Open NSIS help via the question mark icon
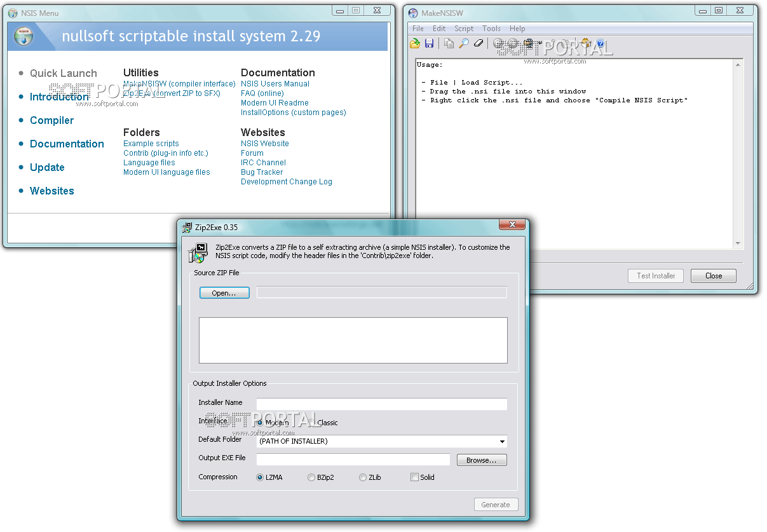Viewport: 767px width, 532px height. (x=599, y=43)
